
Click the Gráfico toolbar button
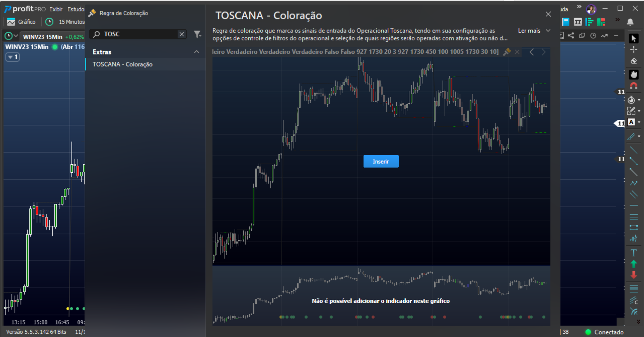[x=21, y=22]
